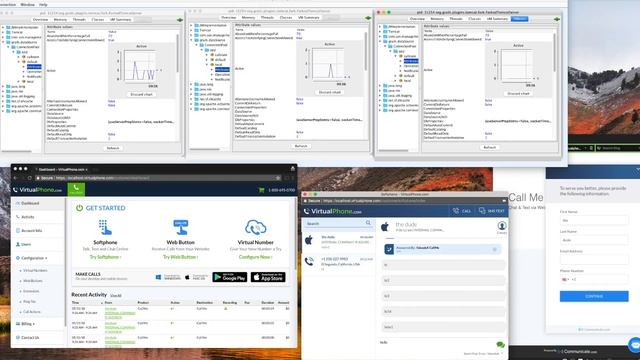Screen dimensions: 640x360
Task: Click green send chat bubbles icon
Action: (500, 345)
